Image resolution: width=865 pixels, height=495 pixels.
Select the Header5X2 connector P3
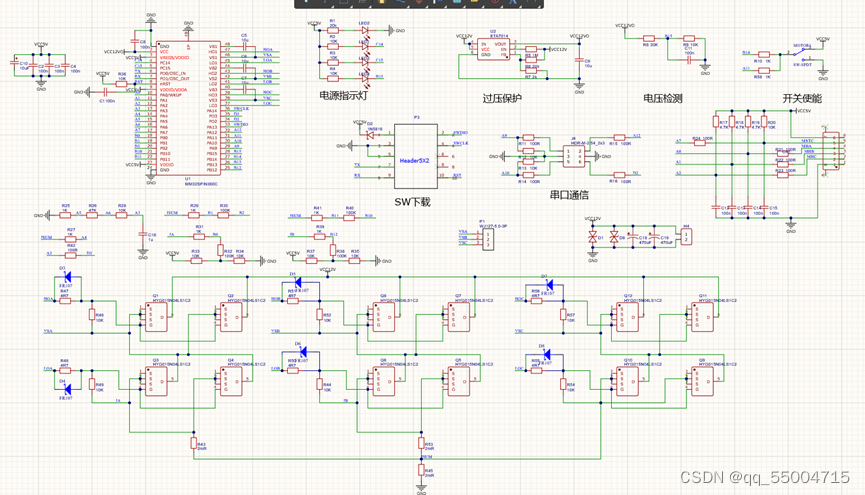415,157
